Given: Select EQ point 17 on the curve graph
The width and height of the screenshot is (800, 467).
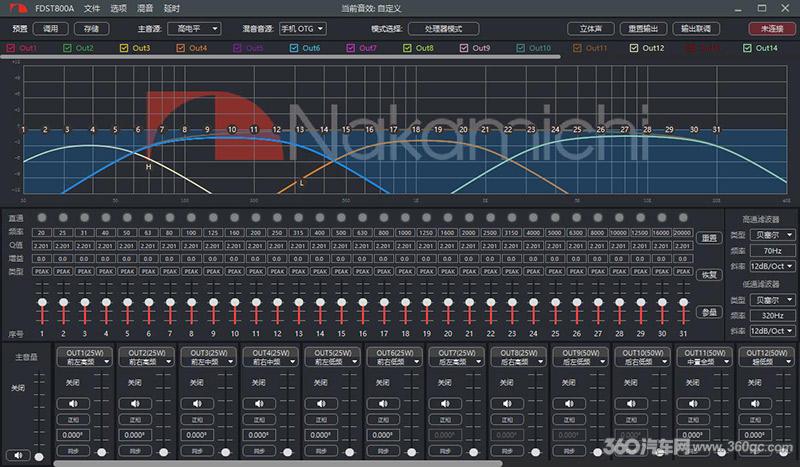Looking at the screenshot, I should [x=393, y=130].
